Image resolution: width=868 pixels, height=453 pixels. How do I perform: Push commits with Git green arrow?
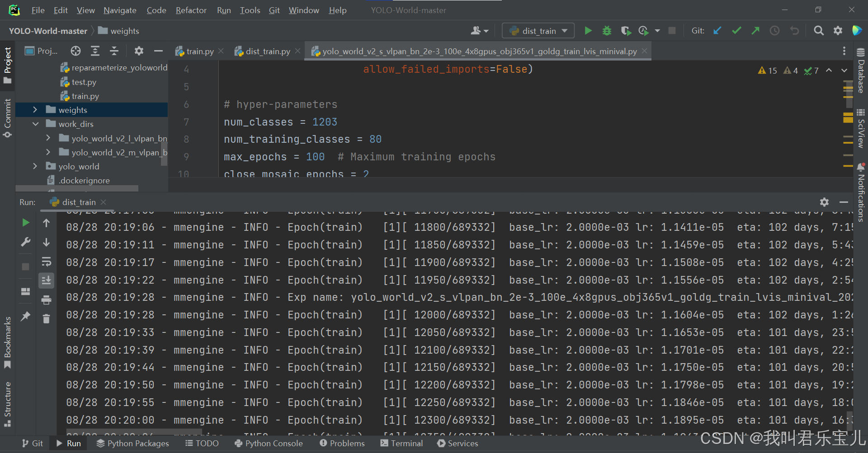click(755, 31)
